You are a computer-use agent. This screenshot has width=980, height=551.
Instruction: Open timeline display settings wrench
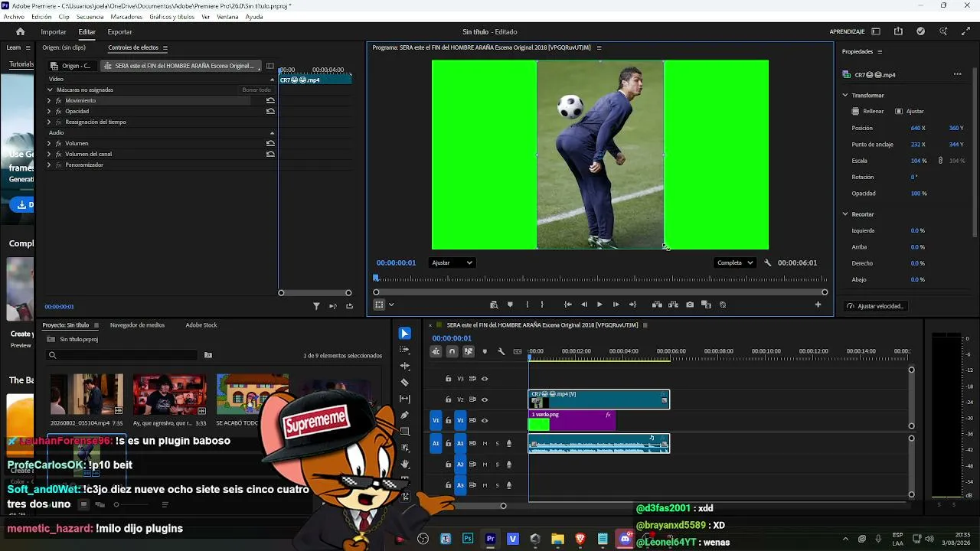(x=501, y=351)
